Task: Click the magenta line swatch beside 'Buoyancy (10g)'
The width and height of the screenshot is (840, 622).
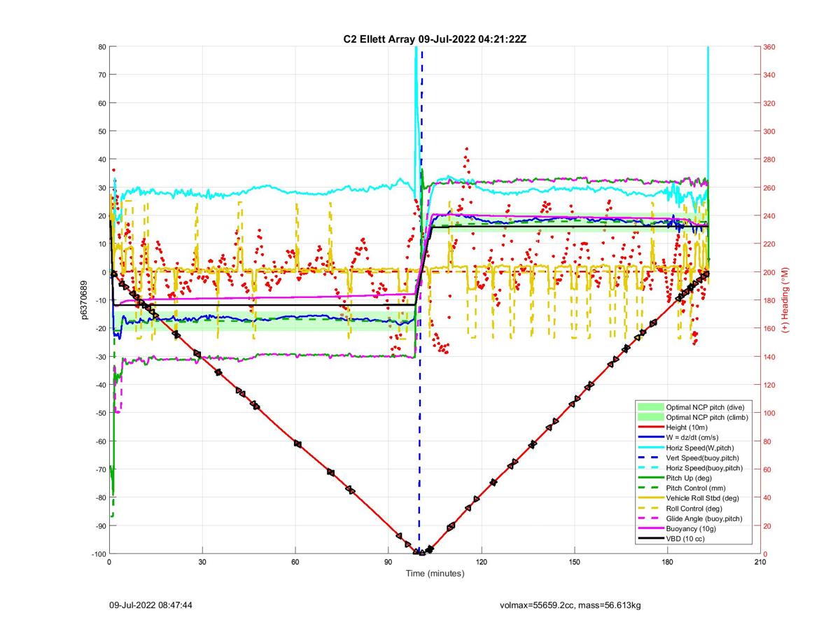Action: (650, 529)
